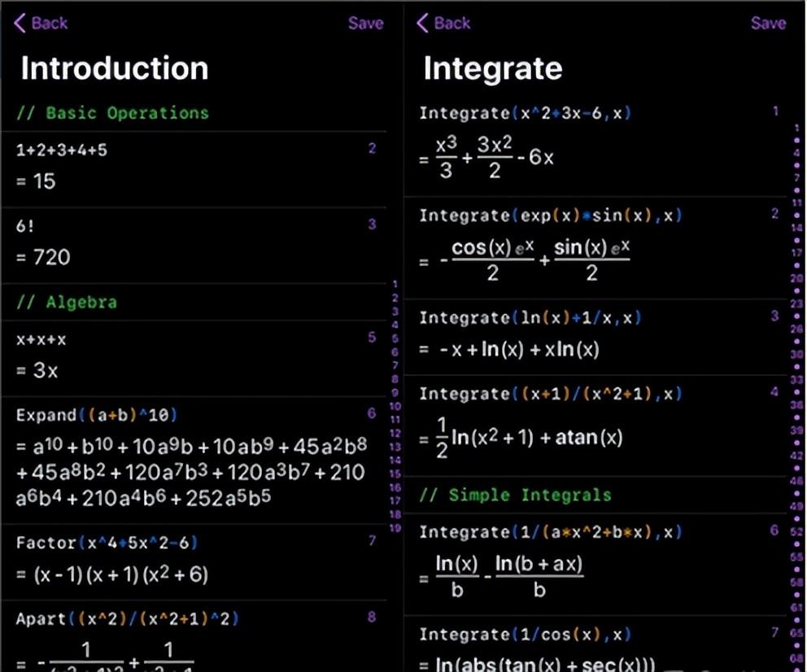Click the '// Basic Operations' comment line
Screen dimensions: 807x672
[112, 113]
